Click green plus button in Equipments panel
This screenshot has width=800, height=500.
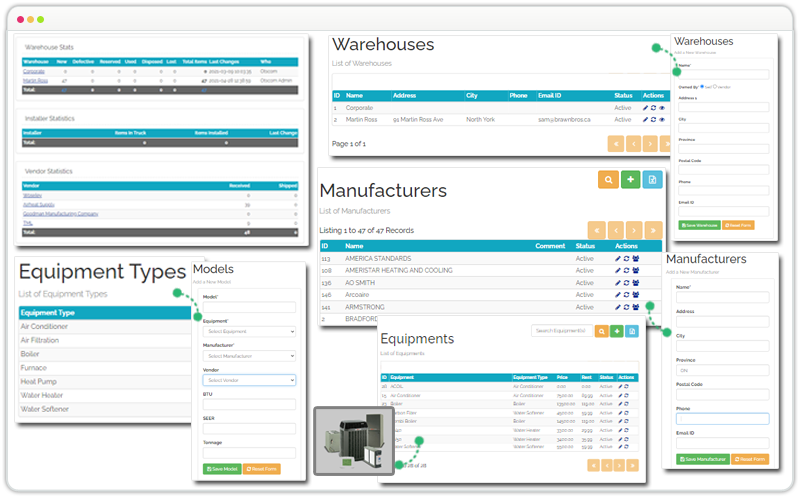(616, 331)
